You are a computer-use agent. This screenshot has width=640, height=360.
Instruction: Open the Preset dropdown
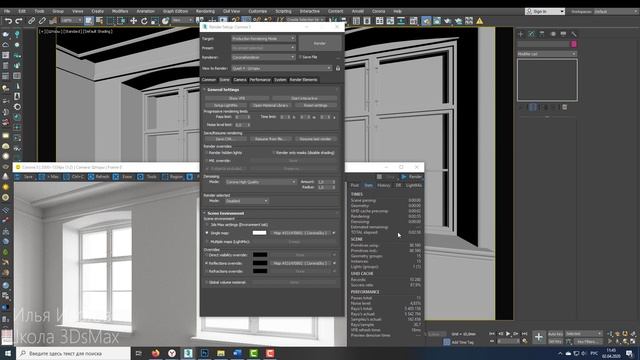coord(263,48)
